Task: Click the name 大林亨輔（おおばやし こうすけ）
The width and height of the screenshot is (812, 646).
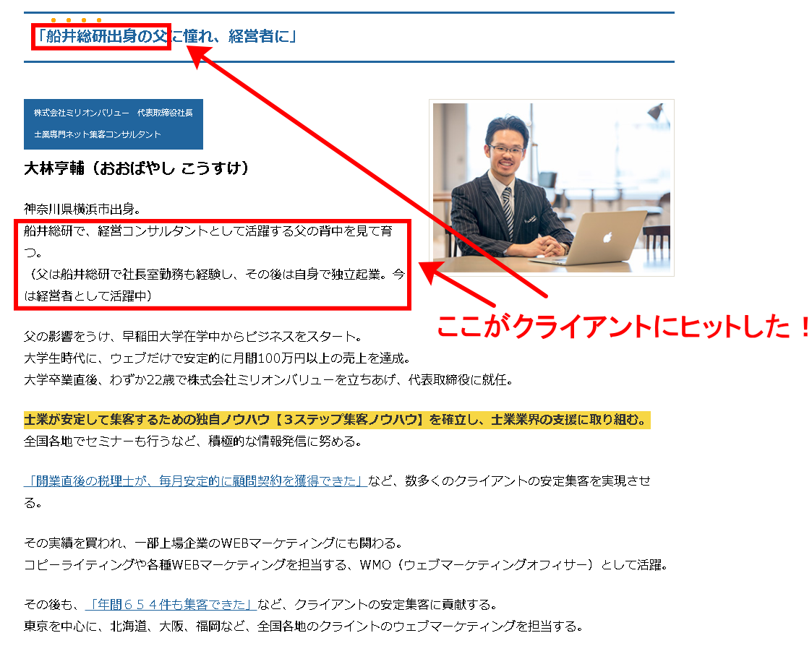Action: click(137, 165)
